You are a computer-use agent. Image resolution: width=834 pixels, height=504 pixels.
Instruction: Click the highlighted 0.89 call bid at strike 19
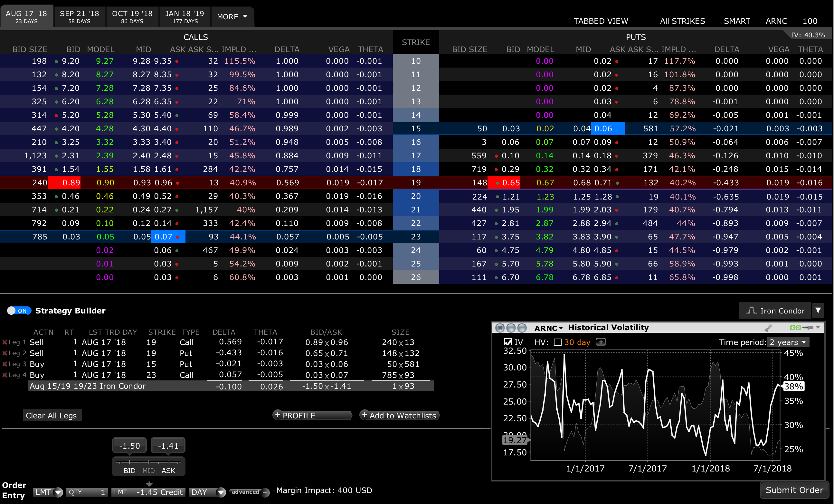tap(64, 183)
